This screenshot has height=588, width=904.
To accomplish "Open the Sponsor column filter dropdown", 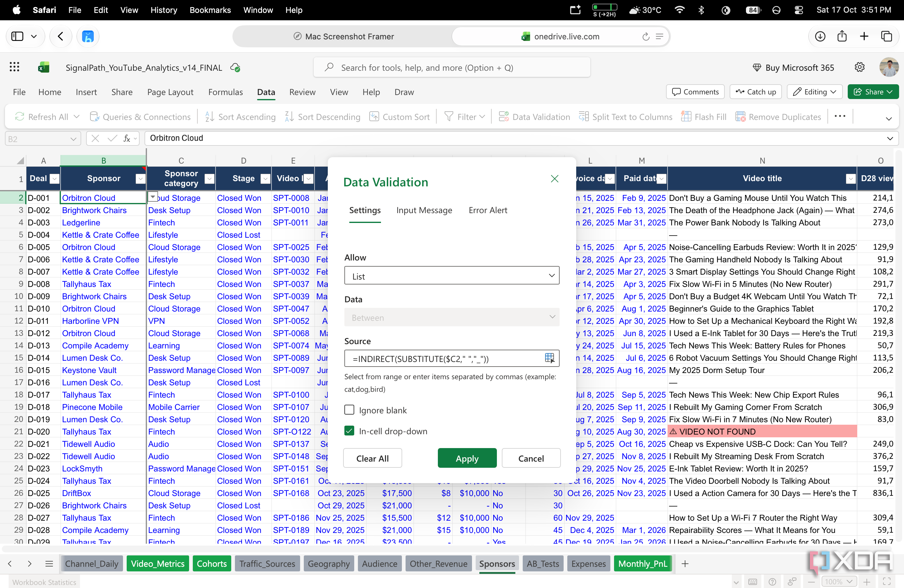I will click(141, 179).
